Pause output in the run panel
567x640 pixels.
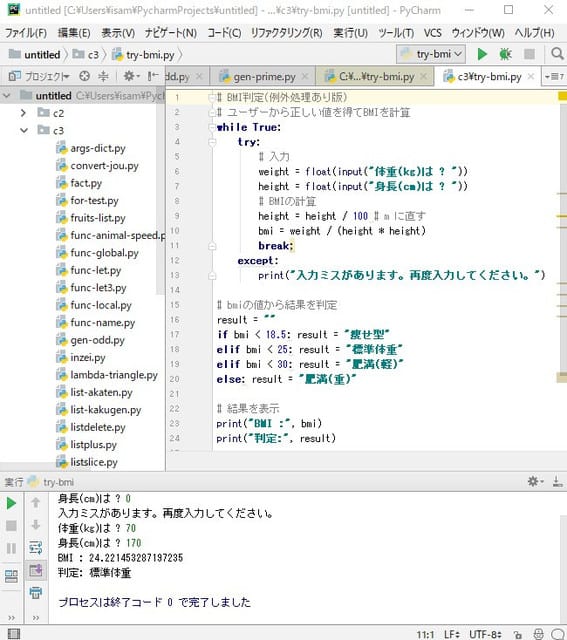[x=11, y=548]
